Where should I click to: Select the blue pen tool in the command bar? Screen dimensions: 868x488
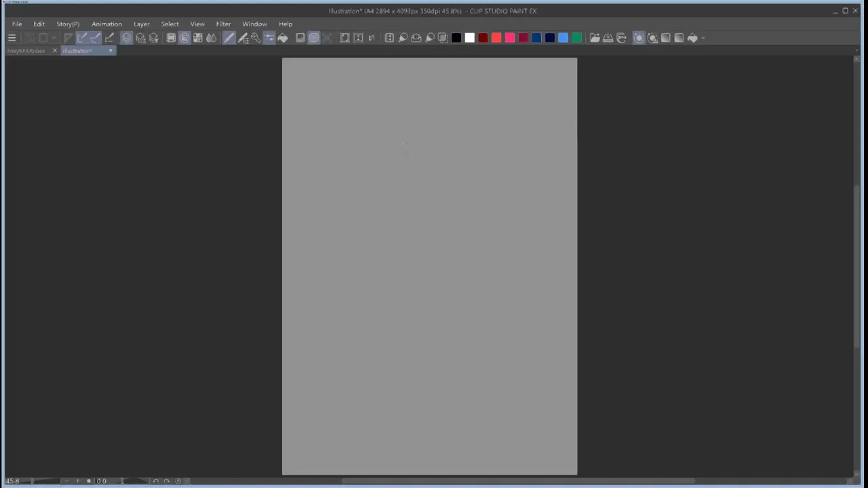tap(229, 38)
